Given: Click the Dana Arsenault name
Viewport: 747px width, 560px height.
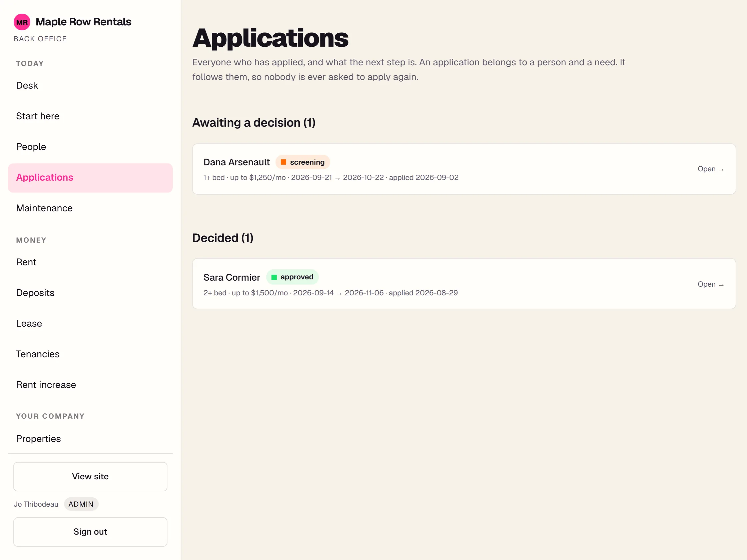Looking at the screenshot, I should point(236,162).
